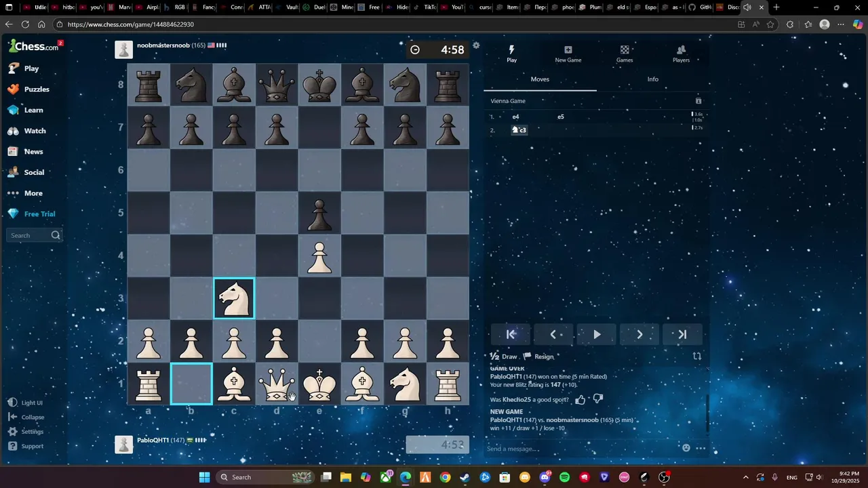Switch to the Info tab
The image size is (868, 488).
pyautogui.click(x=653, y=79)
